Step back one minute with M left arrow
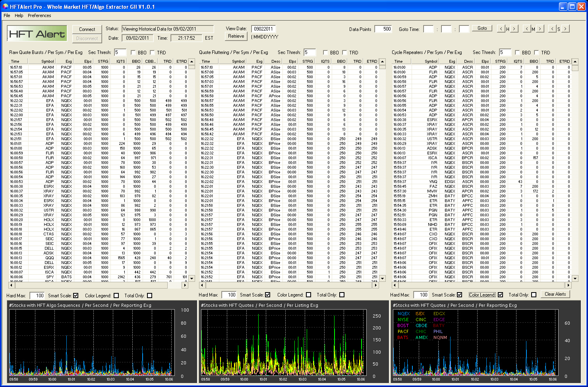 (x=527, y=29)
